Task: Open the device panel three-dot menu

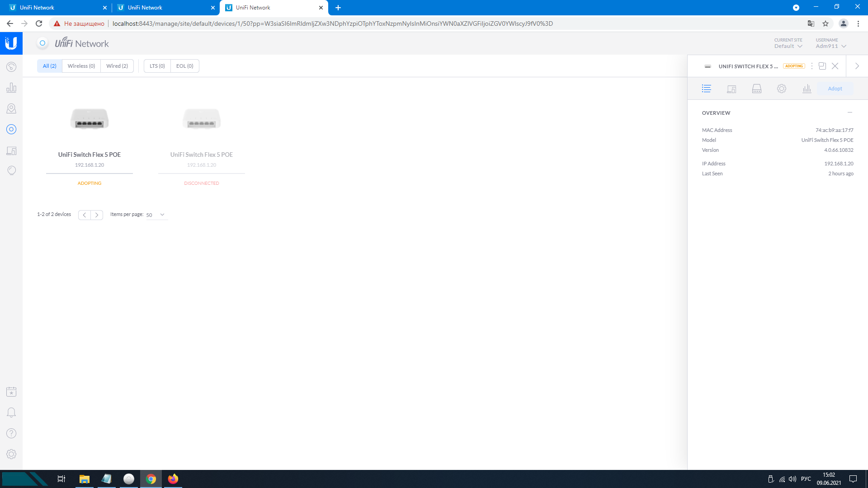Action: [x=812, y=66]
